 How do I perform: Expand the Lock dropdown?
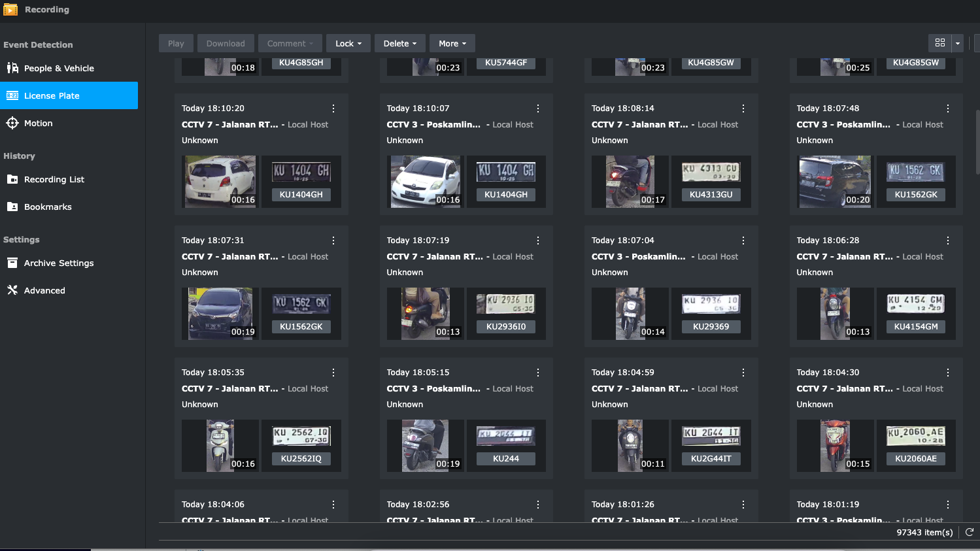tap(348, 43)
